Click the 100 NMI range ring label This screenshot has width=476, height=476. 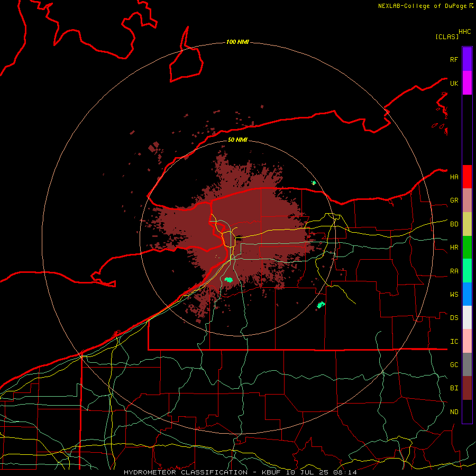click(x=237, y=42)
